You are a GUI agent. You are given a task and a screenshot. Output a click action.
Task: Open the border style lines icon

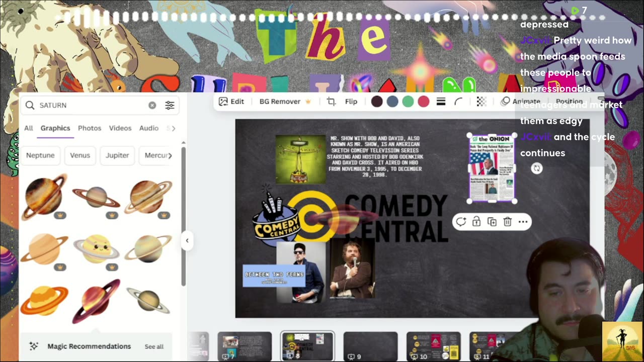(441, 102)
